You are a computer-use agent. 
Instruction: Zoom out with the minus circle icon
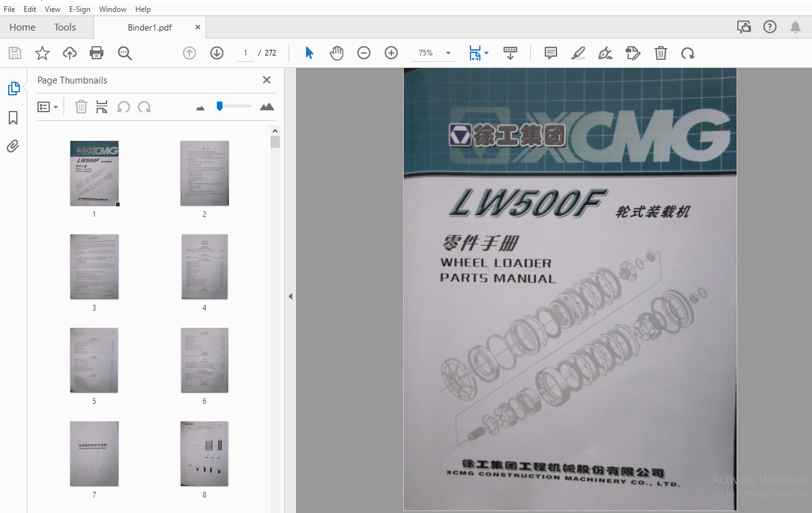[x=364, y=53]
